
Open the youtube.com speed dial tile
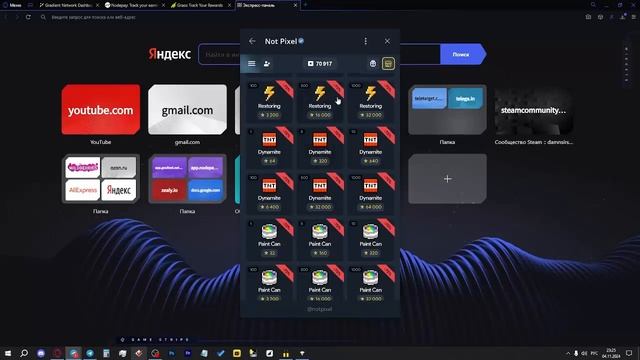(101, 109)
